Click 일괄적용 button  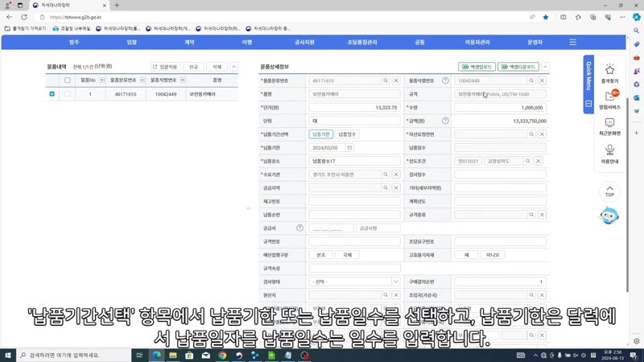[165, 67]
